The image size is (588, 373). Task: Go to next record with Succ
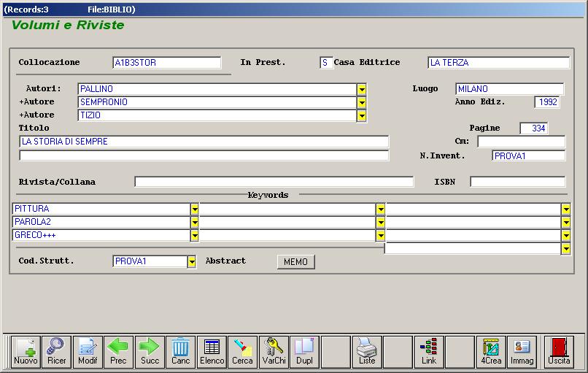point(150,352)
